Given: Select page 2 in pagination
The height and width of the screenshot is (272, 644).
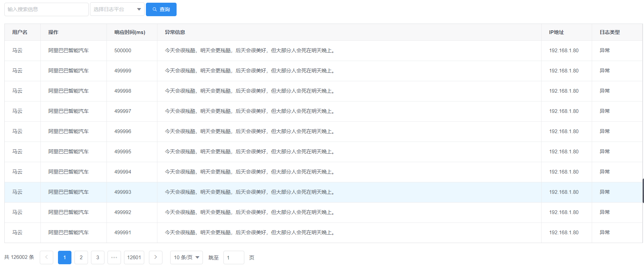Looking at the screenshot, I should [81, 258].
